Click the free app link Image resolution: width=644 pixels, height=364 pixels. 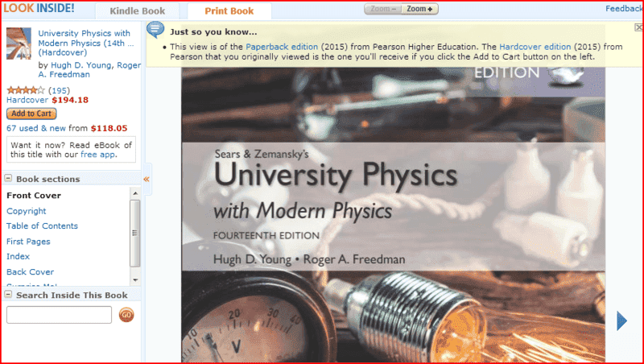click(x=97, y=155)
